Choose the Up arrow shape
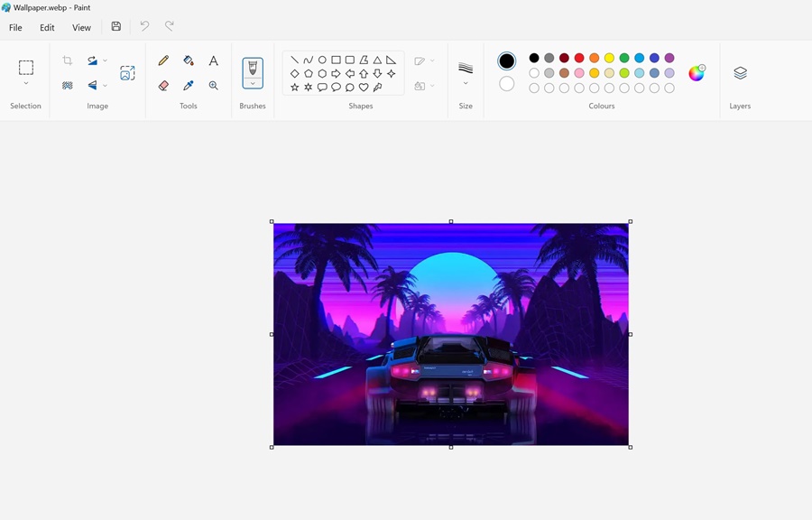Viewport: 812px width, 520px height. tap(364, 73)
